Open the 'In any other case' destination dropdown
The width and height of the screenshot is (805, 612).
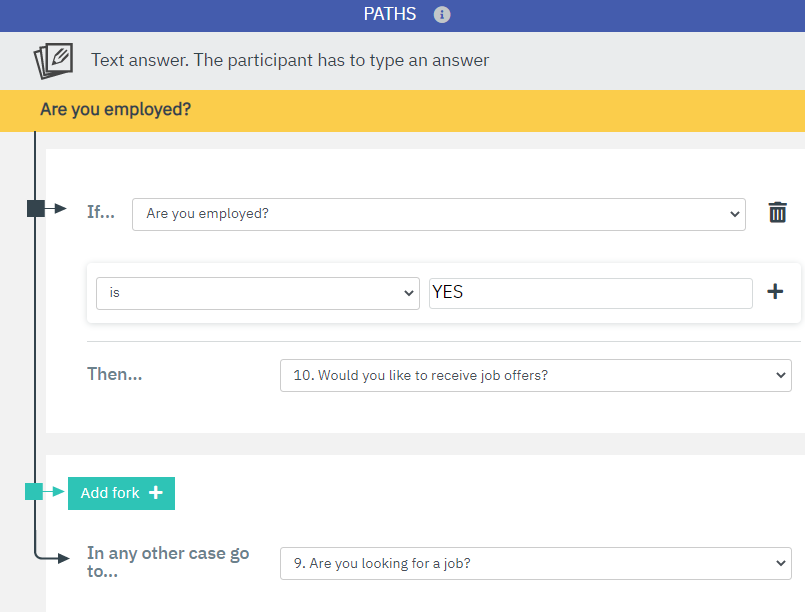(535, 563)
